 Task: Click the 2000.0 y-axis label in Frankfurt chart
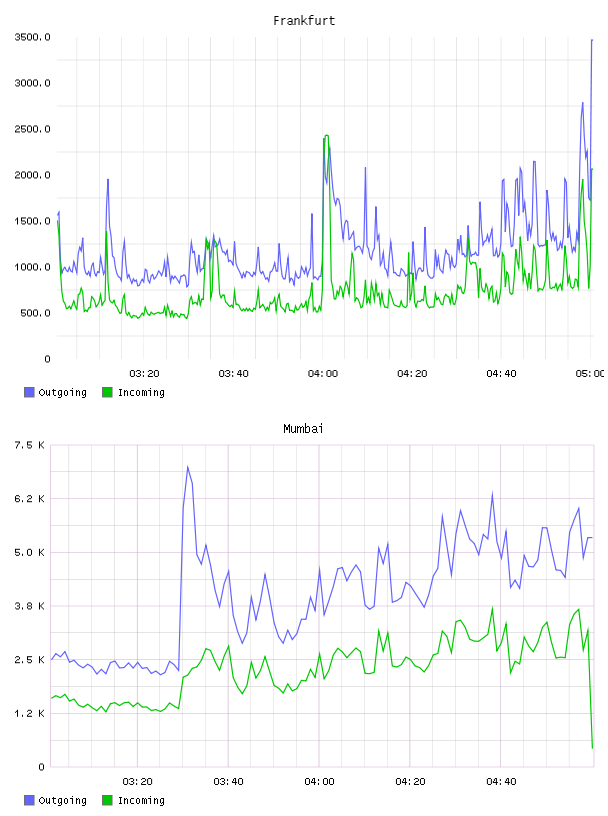pos(32,175)
